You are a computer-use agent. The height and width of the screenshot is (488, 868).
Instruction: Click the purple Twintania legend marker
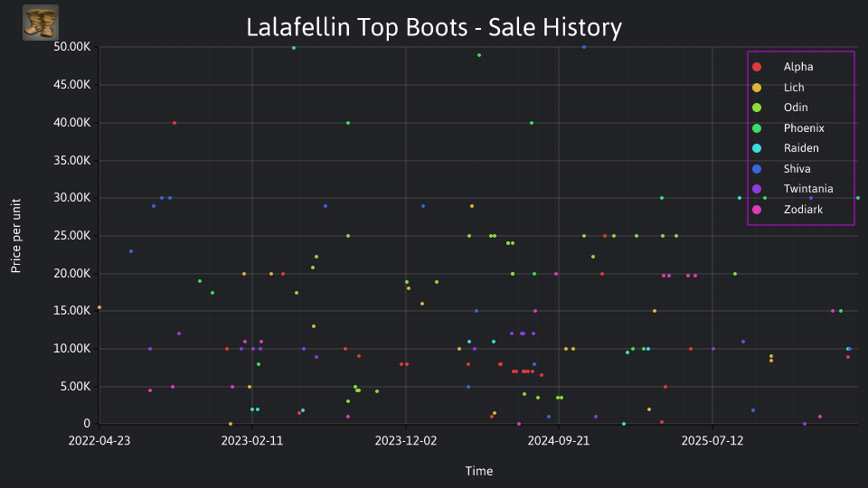click(757, 189)
